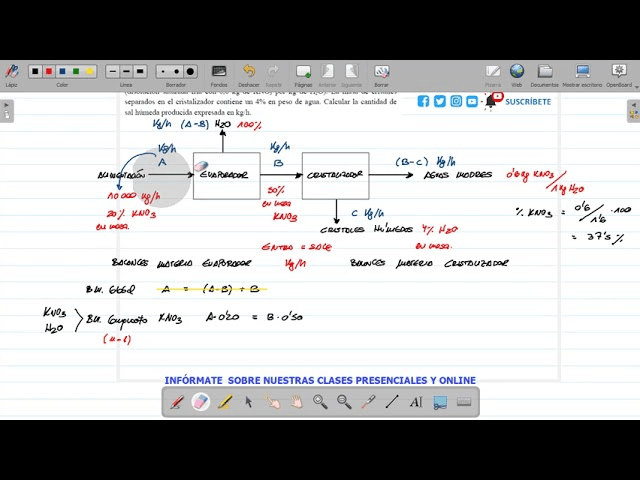Select the Laser pointer tool
The height and width of the screenshot is (480, 640).
368,402
